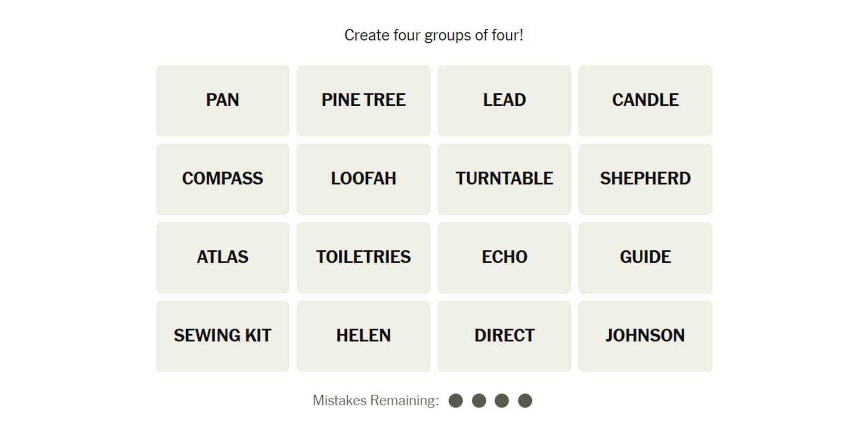Pick the SHEPHERD word tile

point(645,179)
